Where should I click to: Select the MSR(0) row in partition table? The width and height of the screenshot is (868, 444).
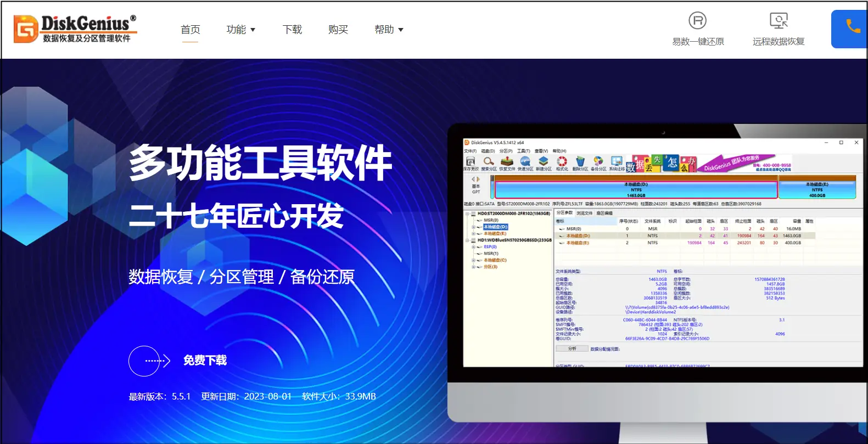coord(685,229)
